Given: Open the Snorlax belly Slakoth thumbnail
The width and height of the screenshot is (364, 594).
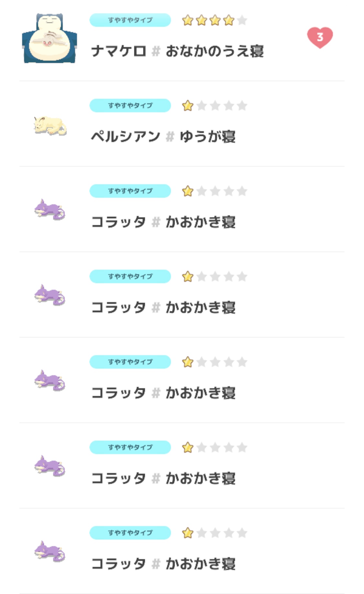Looking at the screenshot, I should click(x=50, y=38).
